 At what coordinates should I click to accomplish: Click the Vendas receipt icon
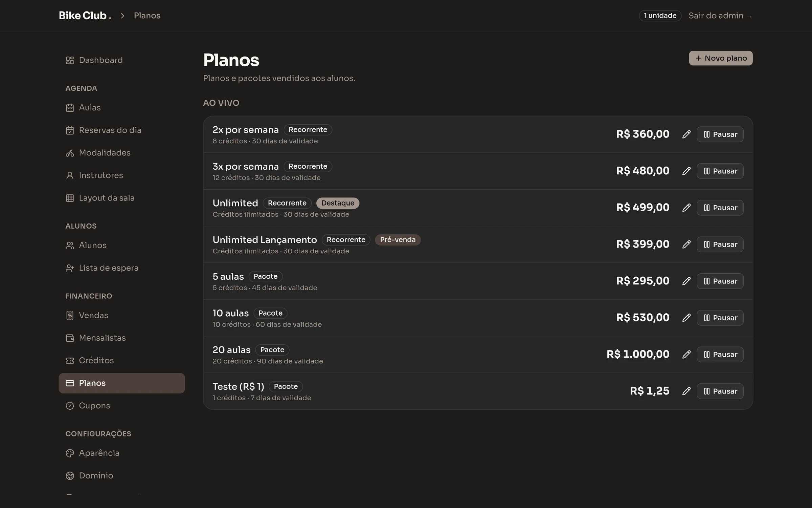[x=70, y=316]
